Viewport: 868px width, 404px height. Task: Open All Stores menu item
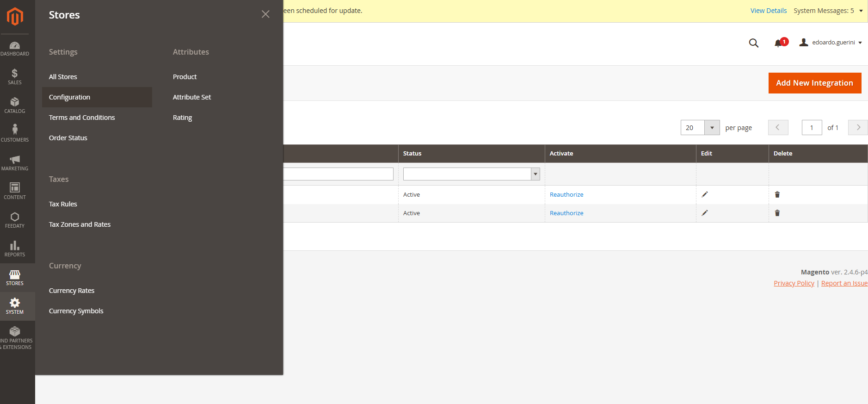click(x=63, y=77)
